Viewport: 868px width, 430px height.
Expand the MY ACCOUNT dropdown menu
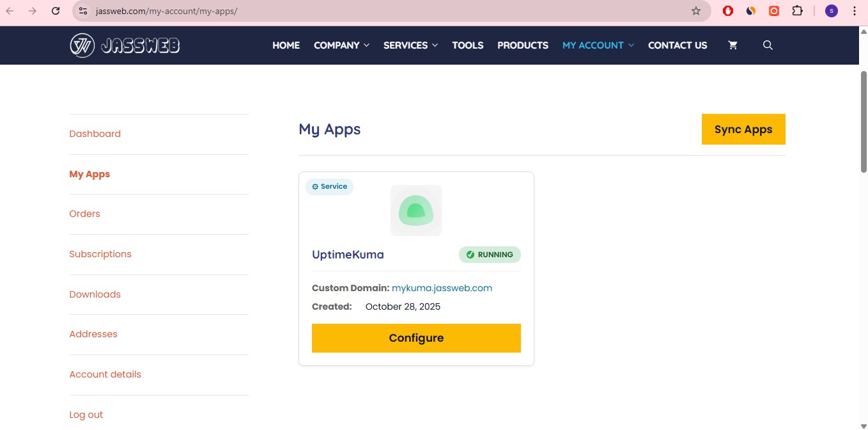(x=598, y=45)
